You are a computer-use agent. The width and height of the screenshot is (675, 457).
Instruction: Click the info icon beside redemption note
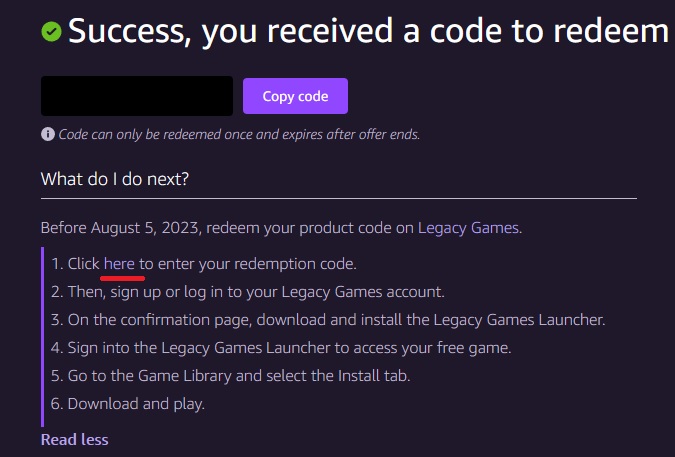(x=48, y=134)
